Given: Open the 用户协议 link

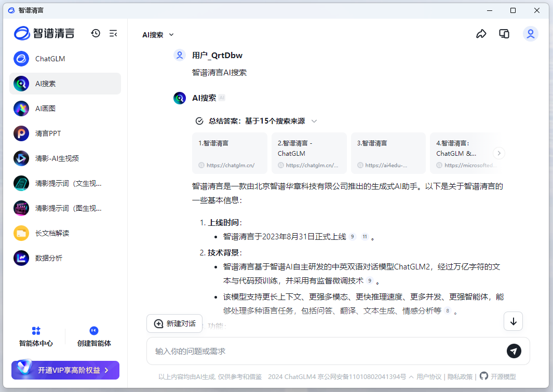Looking at the screenshot, I should coord(429,377).
